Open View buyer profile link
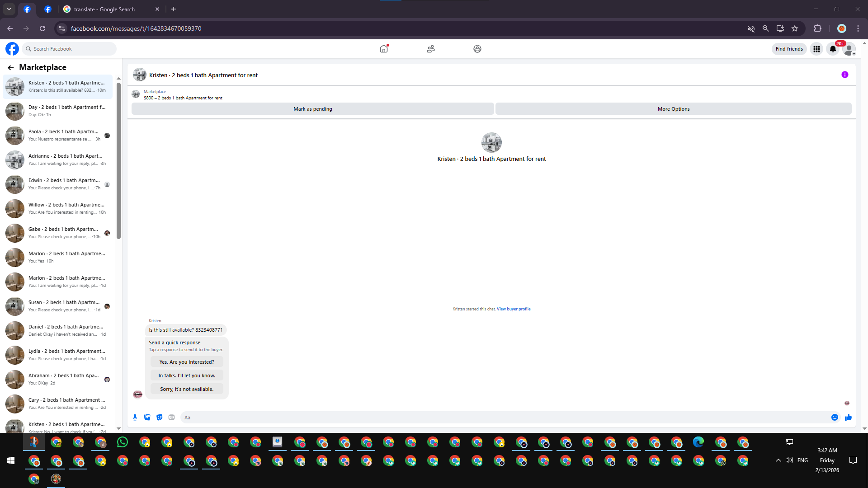Viewport: 868px width, 488px height. [514, 309]
